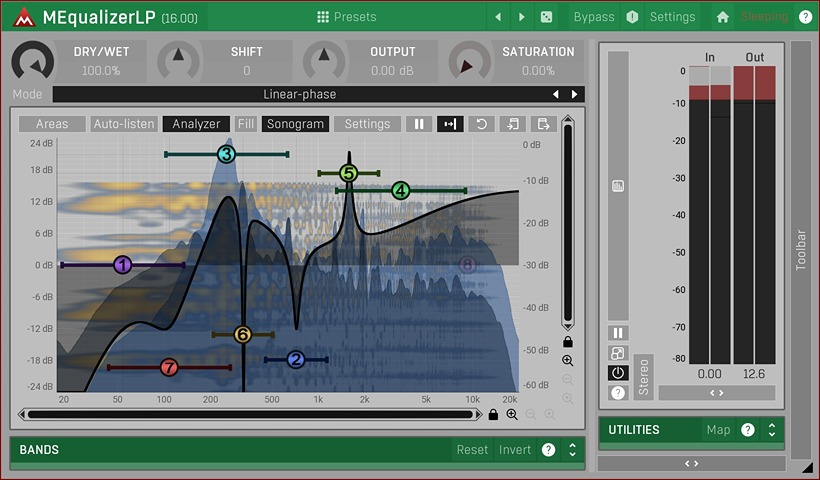Click the collapse arrows under the UTILITIES panel
The width and height of the screenshot is (820, 480).
click(x=691, y=464)
